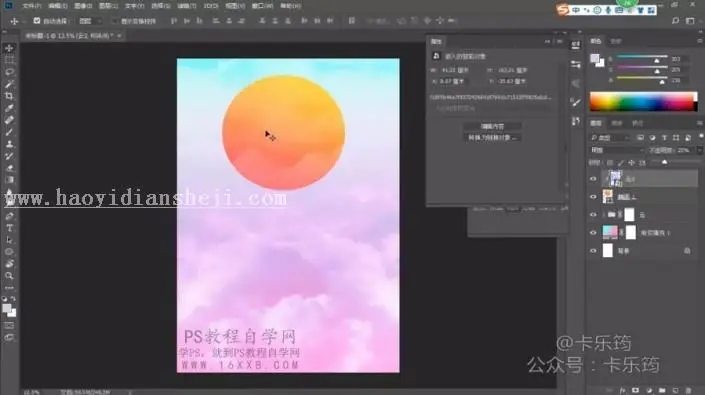Select the Zoom tool
Viewport: 705px width, 395px height.
tap(9, 275)
